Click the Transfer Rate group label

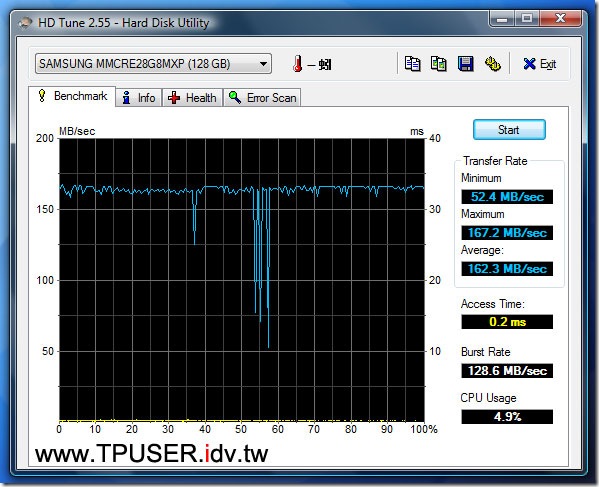coord(495,161)
